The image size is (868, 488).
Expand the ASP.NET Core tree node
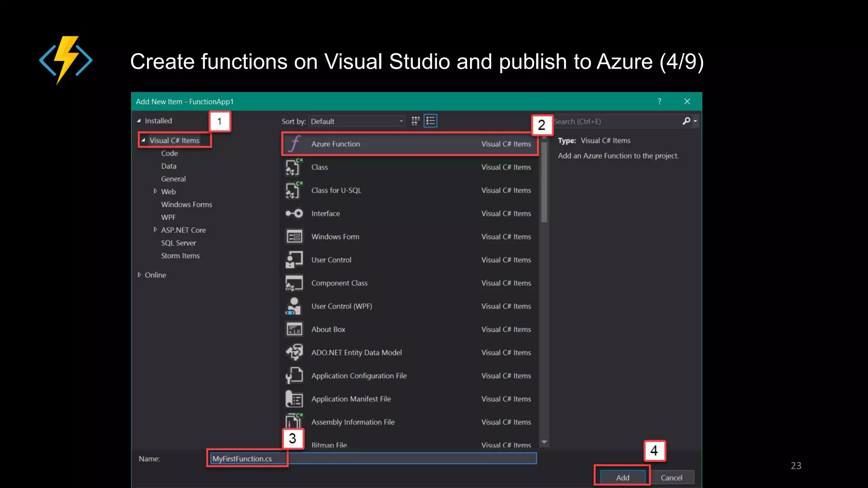tap(155, 230)
